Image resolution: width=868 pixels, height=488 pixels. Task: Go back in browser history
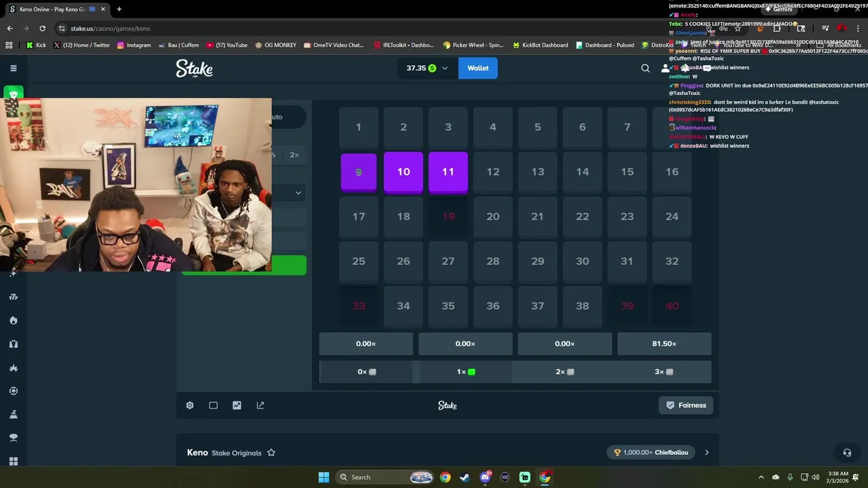(9, 28)
